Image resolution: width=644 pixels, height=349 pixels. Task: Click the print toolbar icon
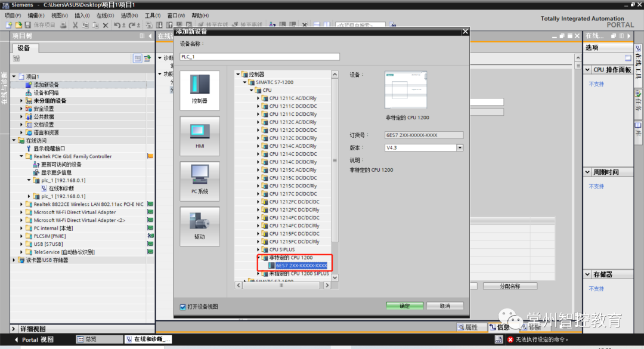[x=63, y=25]
